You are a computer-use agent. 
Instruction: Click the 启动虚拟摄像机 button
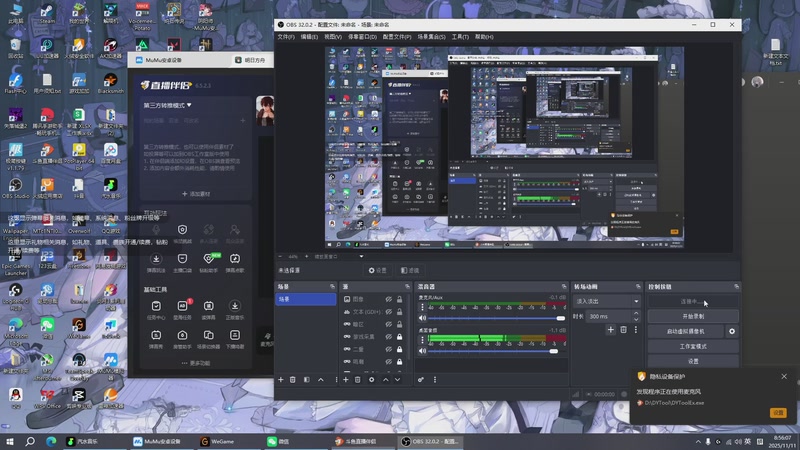[x=686, y=331]
